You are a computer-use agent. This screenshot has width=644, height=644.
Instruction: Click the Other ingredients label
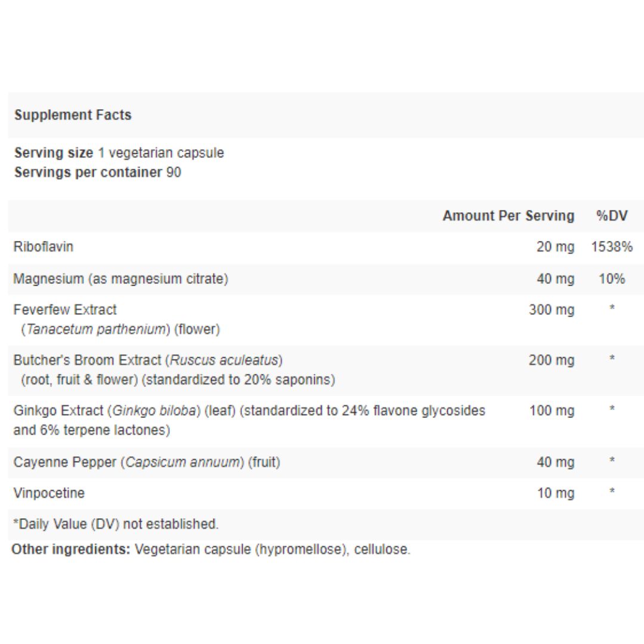[71, 549]
